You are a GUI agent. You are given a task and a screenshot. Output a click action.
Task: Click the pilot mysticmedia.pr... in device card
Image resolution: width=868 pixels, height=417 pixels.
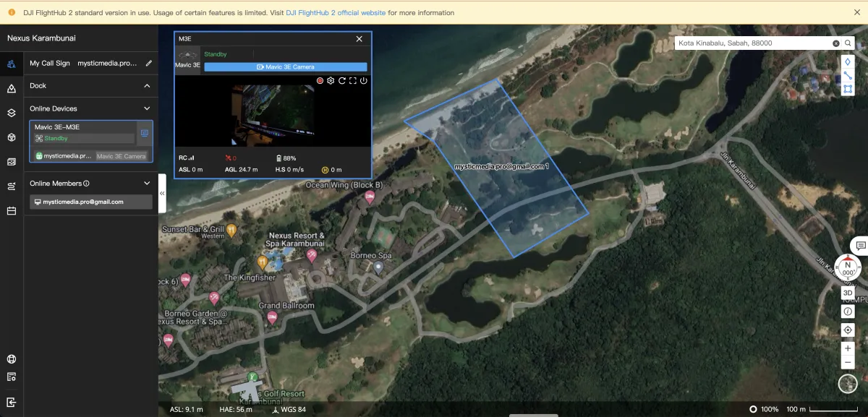[64, 156]
